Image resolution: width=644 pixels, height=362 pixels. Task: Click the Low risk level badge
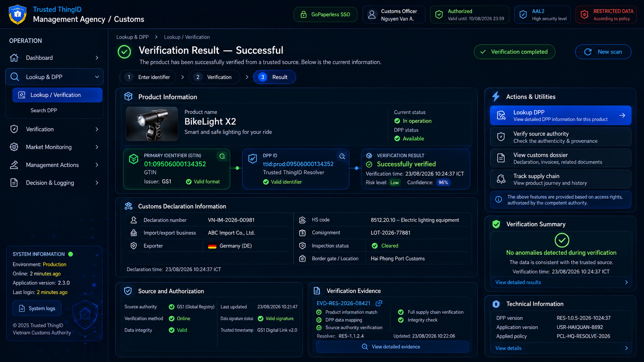tap(395, 182)
